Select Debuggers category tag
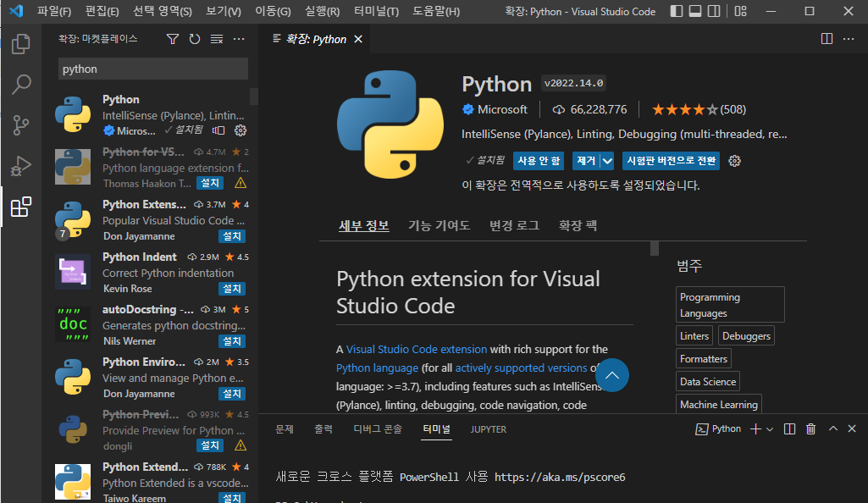Image resolution: width=868 pixels, height=503 pixels. pos(746,336)
